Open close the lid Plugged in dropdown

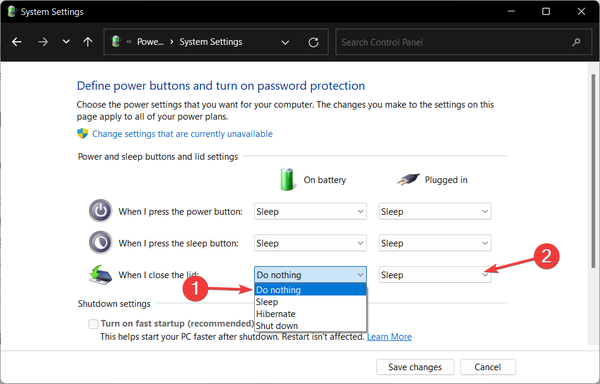click(x=435, y=275)
